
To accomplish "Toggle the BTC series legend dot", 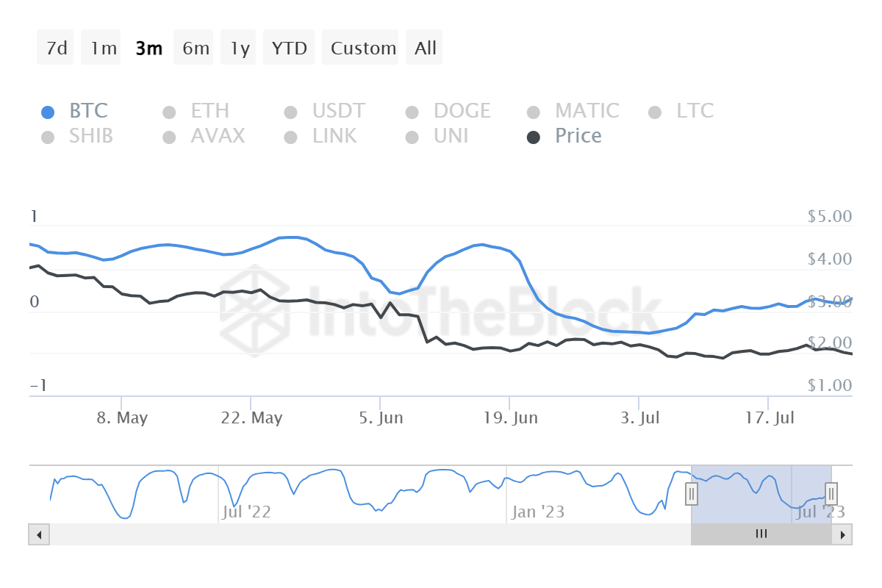I will click(x=48, y=112).
